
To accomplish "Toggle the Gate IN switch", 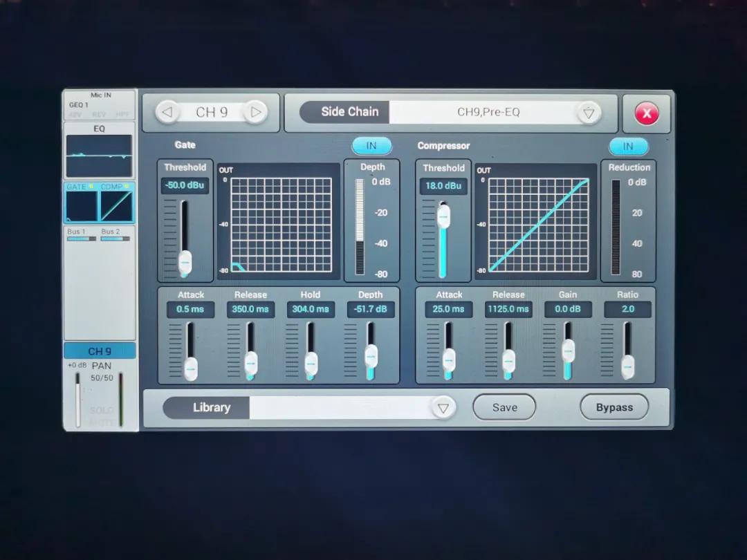I will tap(371, 146).
